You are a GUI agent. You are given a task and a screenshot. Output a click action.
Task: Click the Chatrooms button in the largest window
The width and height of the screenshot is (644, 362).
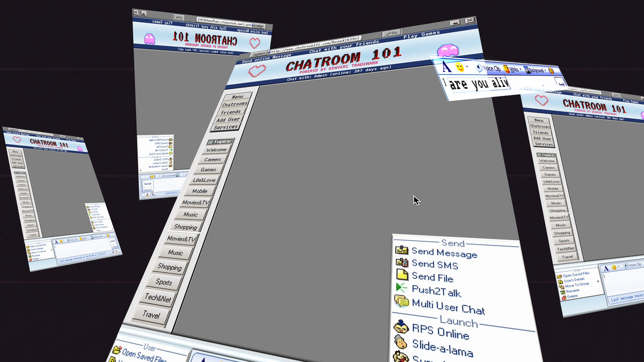(235, 105)
